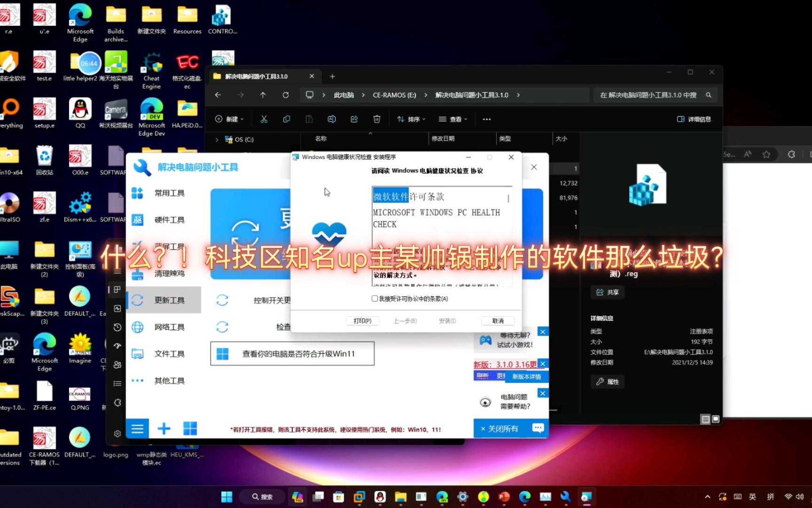The image size is (812, 508).
Task: Sort by the 名称 column header
Action: (321, 138)
